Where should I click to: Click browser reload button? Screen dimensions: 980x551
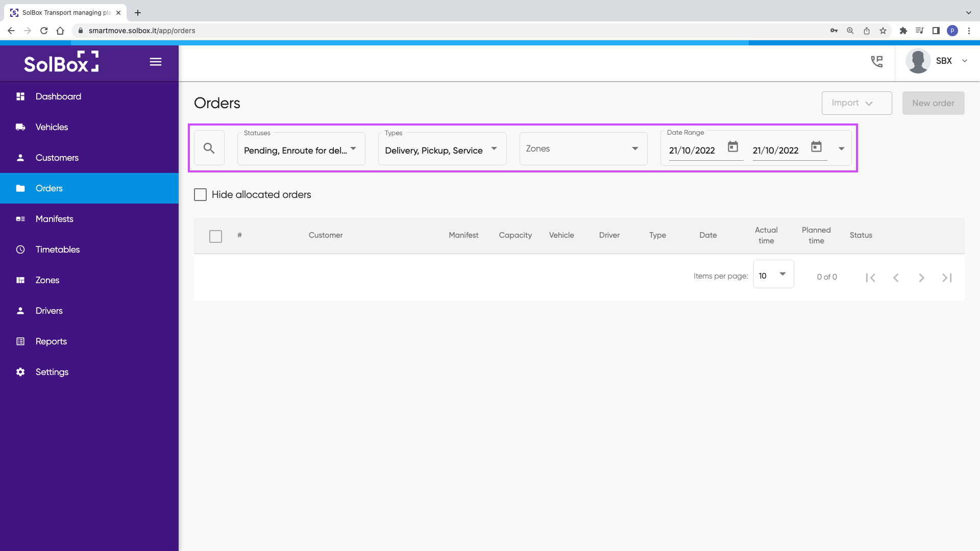(x=44, y=31)
